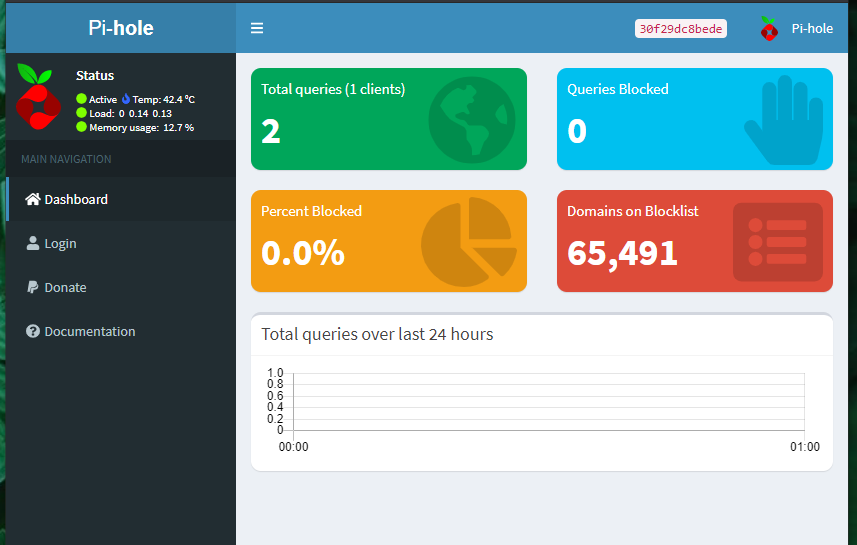Click the Dashboard home icon
857x545 pixels.
[33, 199]
